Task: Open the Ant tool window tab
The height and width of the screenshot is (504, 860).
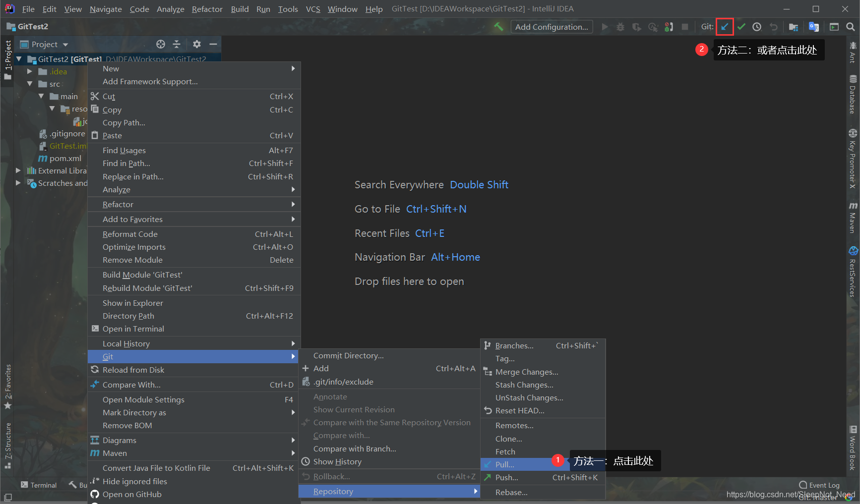Action: [x=853, y=52]
